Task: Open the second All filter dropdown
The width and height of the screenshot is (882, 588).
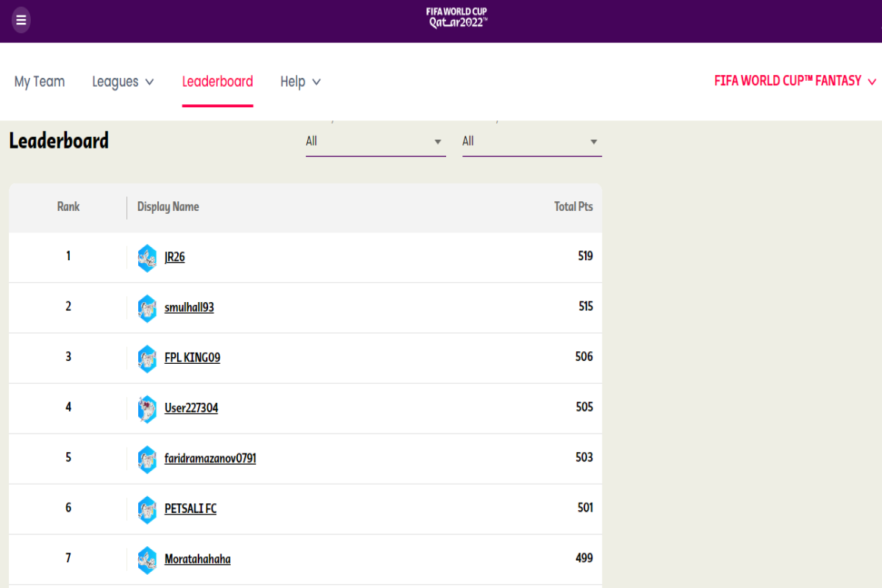Action: coord(532,141)
